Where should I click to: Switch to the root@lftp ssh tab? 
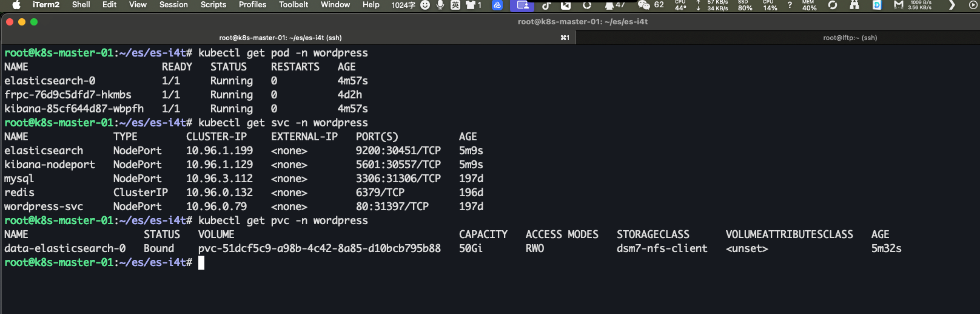pos(850,38)
